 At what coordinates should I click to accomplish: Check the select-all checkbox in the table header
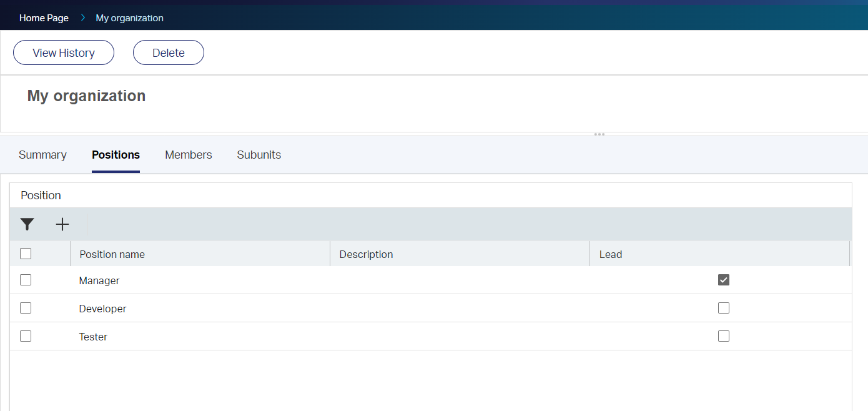coord(25,253)
